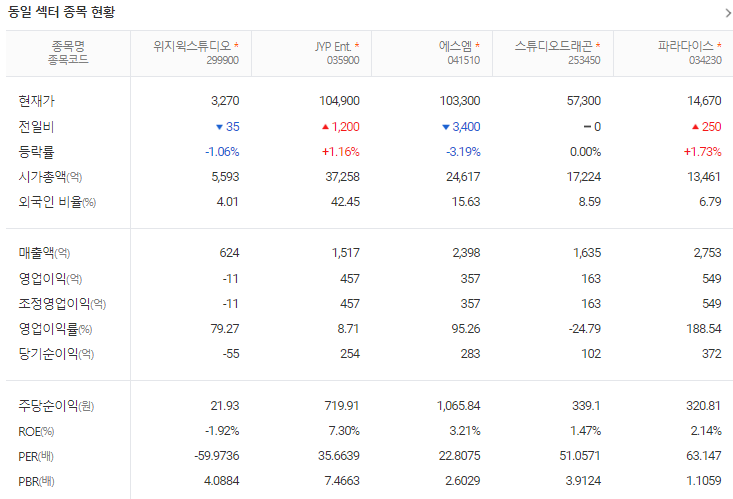The width and height of the screenshot is (733, 499).
Task: Click the 당기순이익(억) row label
Action: click(56, 354)
